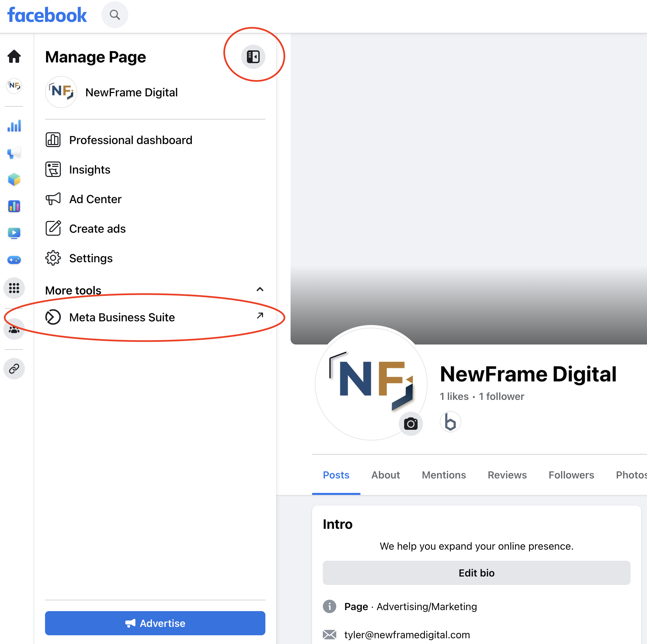The image size is (647, 644).
Task: Click the Ad Center megaphone icon
Action: [x=53, y=199]
